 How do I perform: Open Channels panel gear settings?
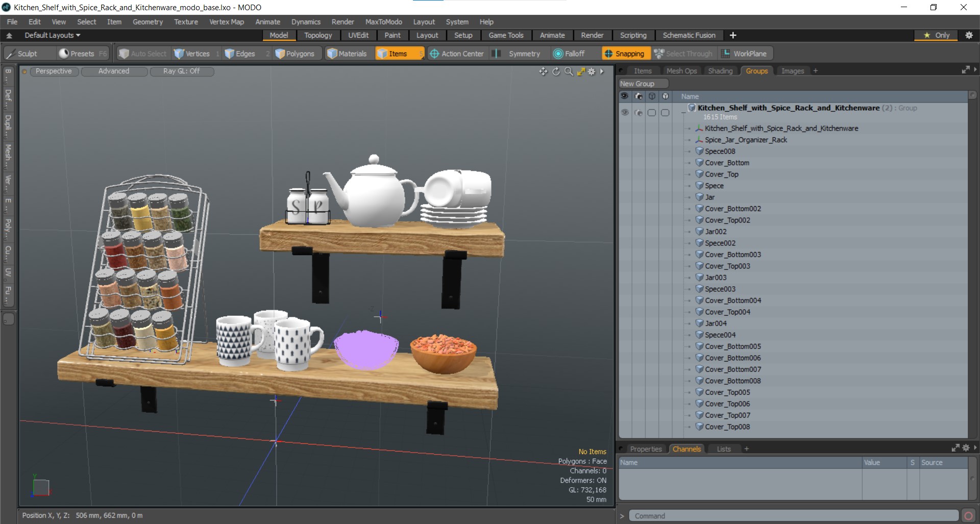pos(966,448)
